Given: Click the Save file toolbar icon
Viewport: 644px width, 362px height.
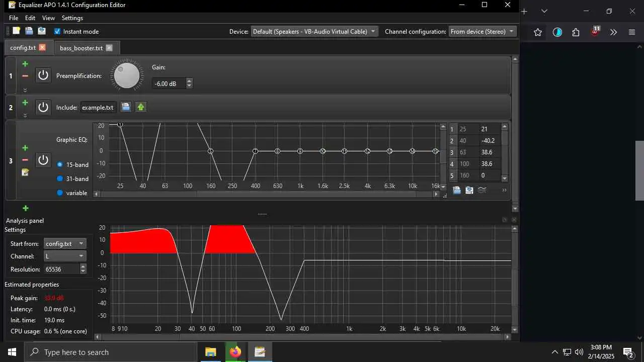Looking at the screenshot, I should 41,31.
